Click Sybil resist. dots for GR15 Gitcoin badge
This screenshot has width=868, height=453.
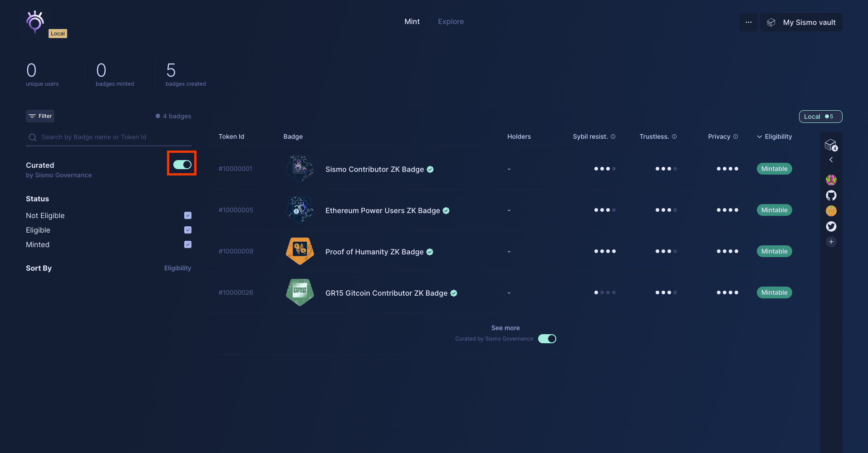(x=605, y=292)
